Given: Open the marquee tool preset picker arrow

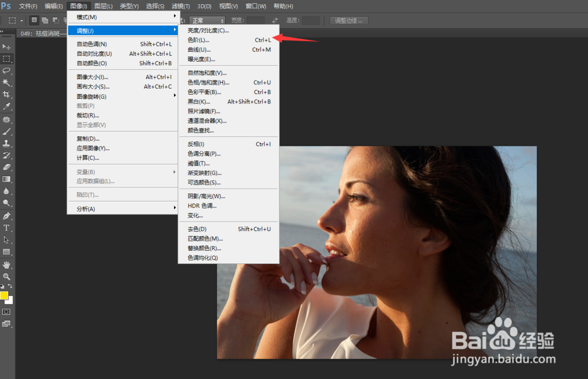Looking at the screenshot, I should point(21,21).
